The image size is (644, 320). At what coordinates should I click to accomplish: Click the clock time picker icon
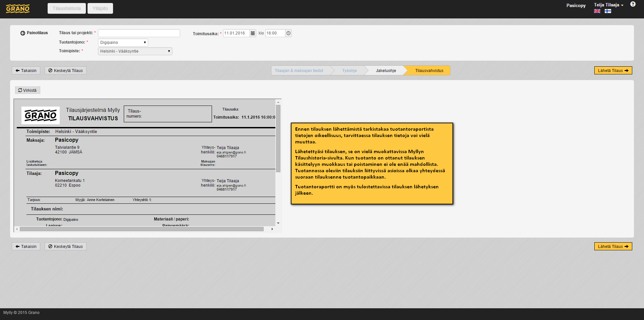pyautogui.click(x=288, y=33)
